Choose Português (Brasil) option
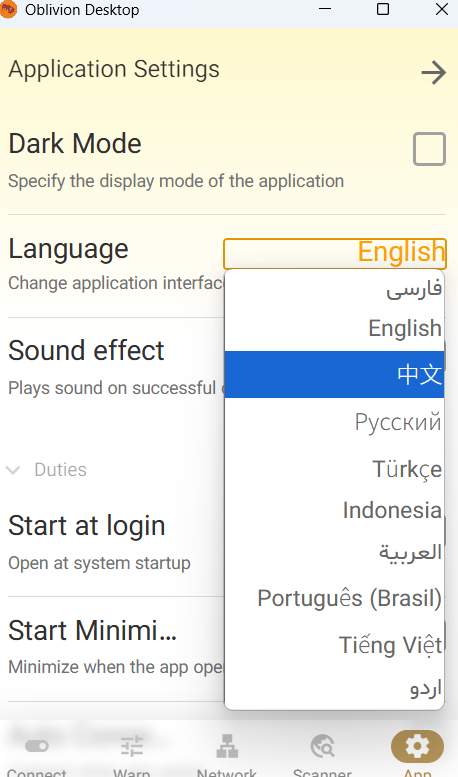 (334, 598)
